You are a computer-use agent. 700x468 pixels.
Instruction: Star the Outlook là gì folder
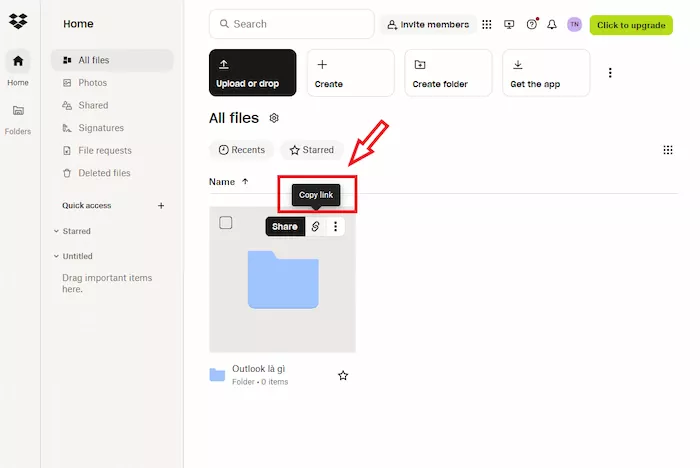click(343, 375)
